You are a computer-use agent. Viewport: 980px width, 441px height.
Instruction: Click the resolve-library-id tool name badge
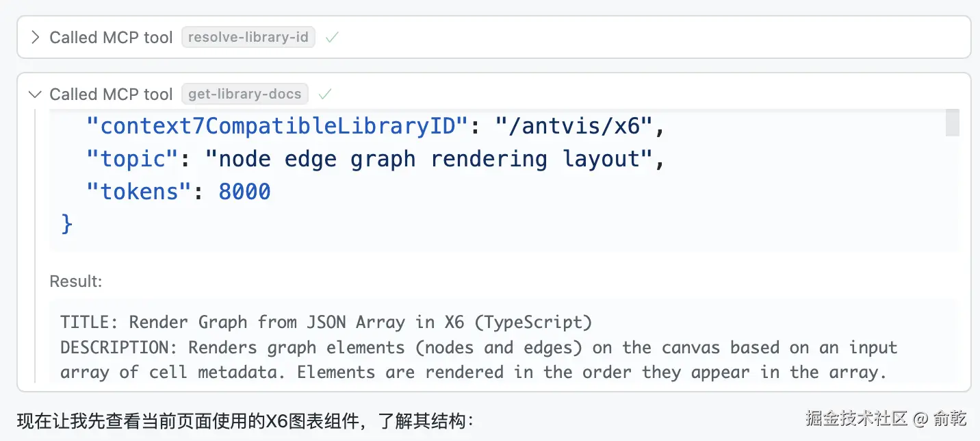point(248,37)
